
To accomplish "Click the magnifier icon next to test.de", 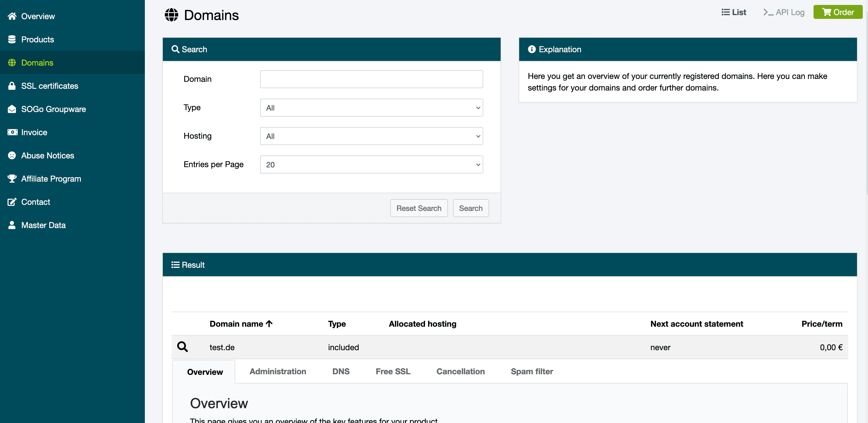I will (x=182, y=347).
